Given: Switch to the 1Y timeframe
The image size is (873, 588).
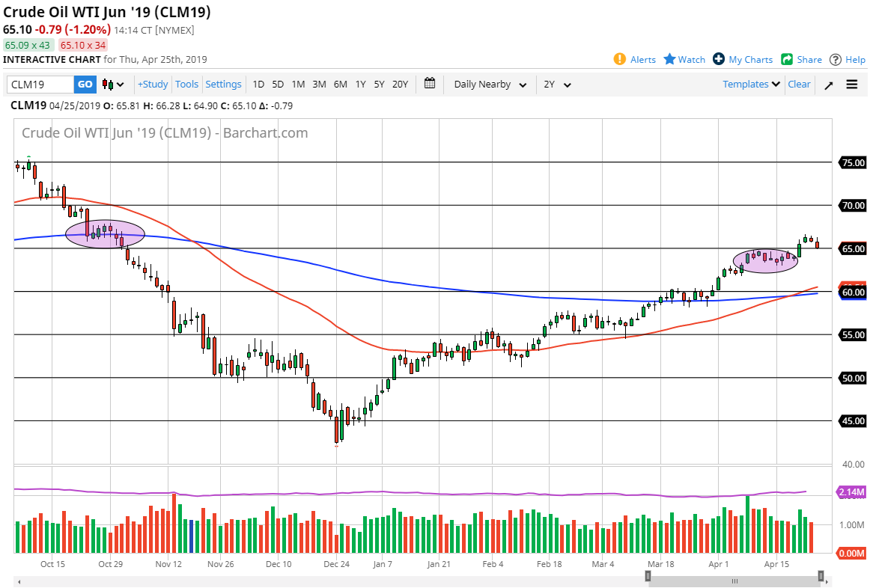Looking at the screenshot, I should 359,85.
